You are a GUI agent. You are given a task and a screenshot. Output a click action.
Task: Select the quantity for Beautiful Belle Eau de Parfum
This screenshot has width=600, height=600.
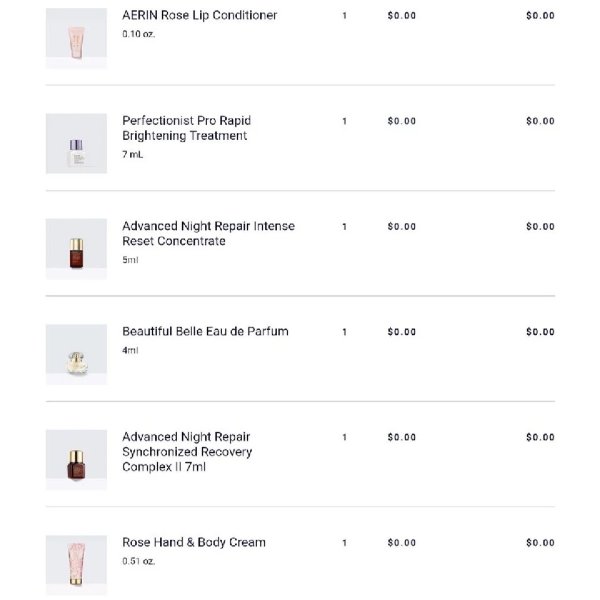click(344, 332)
